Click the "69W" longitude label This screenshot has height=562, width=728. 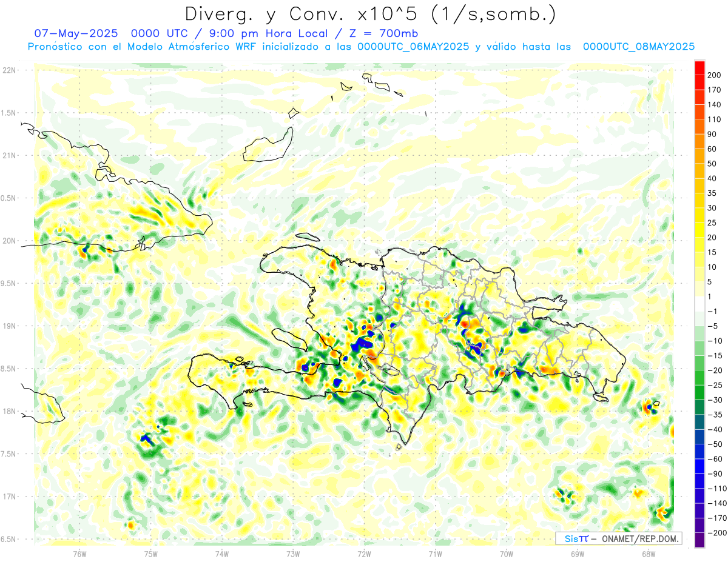pos(578,554)
